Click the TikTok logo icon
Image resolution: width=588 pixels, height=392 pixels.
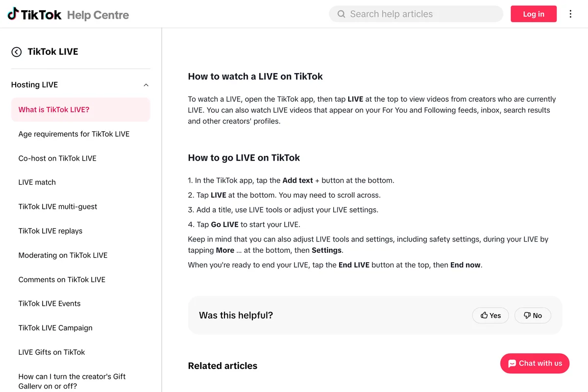coord(13,14)
